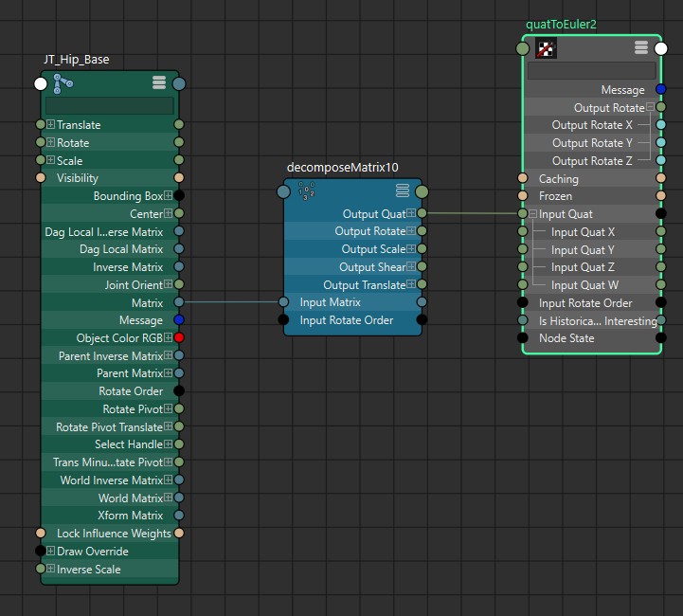Click the Caching attribute on quatToEuler2
Viewport: 683px width, 616px height.
pyautogui.click(x=591, y=178)
